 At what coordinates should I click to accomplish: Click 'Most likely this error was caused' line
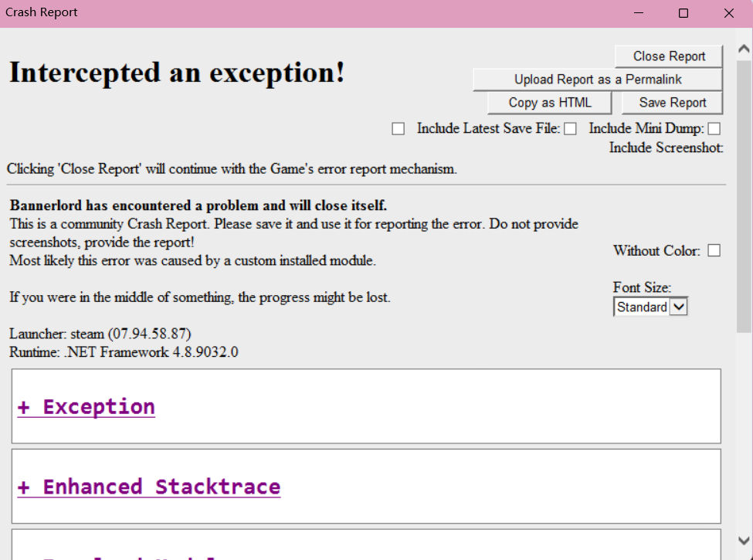click(x=192, y=261)
